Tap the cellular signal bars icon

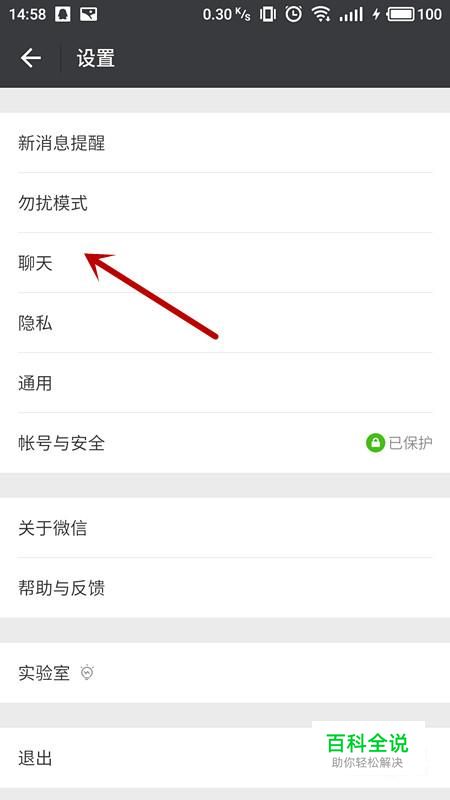pos(351,14)
